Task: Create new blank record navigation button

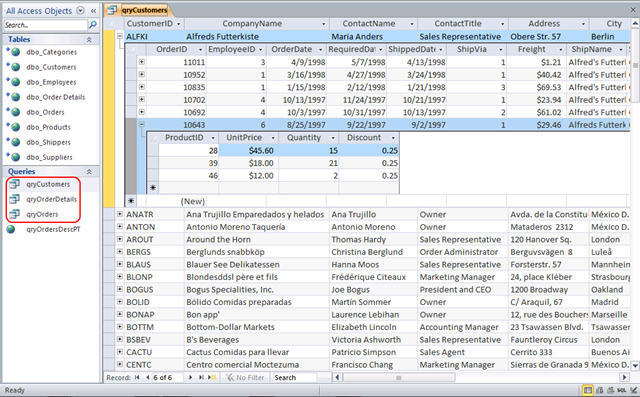Action: point(212,378)
